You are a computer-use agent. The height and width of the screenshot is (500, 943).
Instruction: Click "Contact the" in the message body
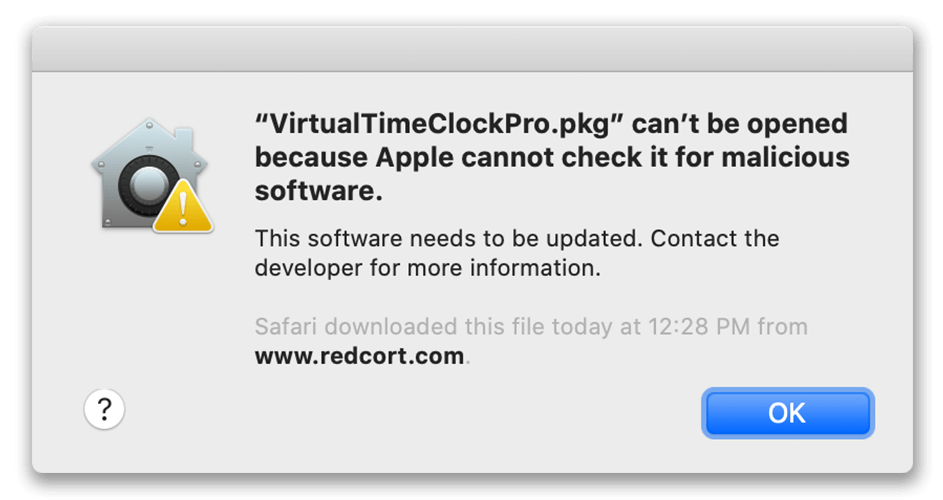click(715, 238)
